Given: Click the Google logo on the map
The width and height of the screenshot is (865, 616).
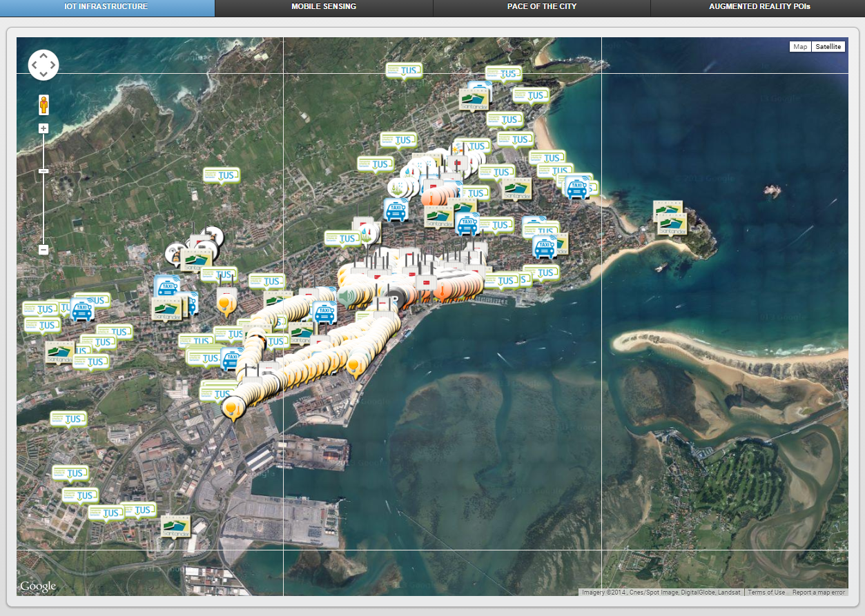Looking at the screenshot, I should (x=38, y=586).
